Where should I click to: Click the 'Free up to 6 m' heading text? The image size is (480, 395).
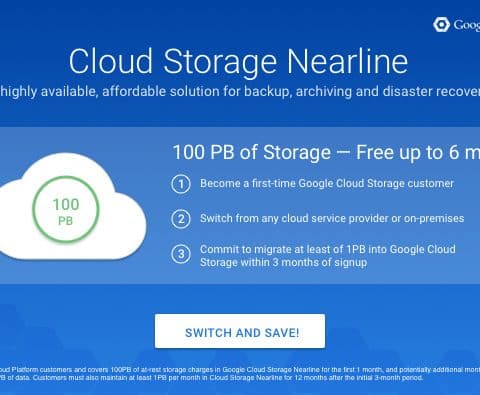pyautogui.click(x=418, y=152)
